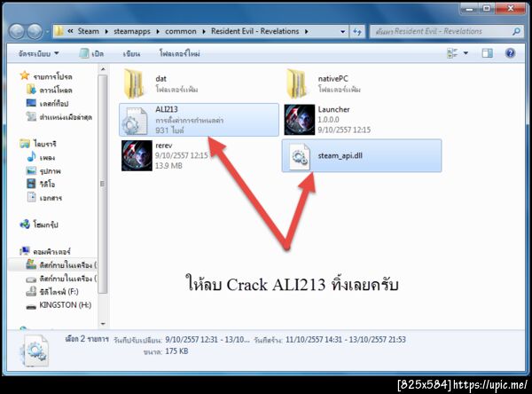Viewport: 532px width, 394px height.
Task: Open the view options dropdown arrow
Action: click(x=465, y=53)
